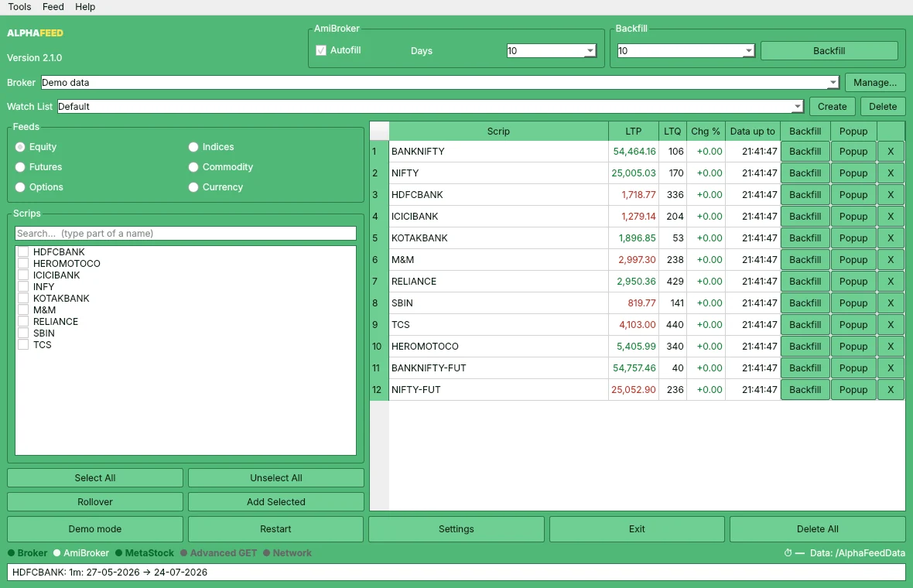Remove NIFTY row with X button
The width and height of the screenshot is (913, 588).
pyautogui.click(x=891, y=173)
